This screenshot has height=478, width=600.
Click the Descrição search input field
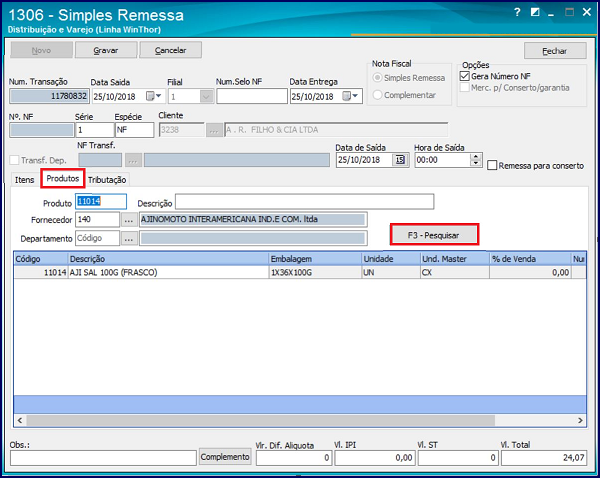[x=305, y=202]
